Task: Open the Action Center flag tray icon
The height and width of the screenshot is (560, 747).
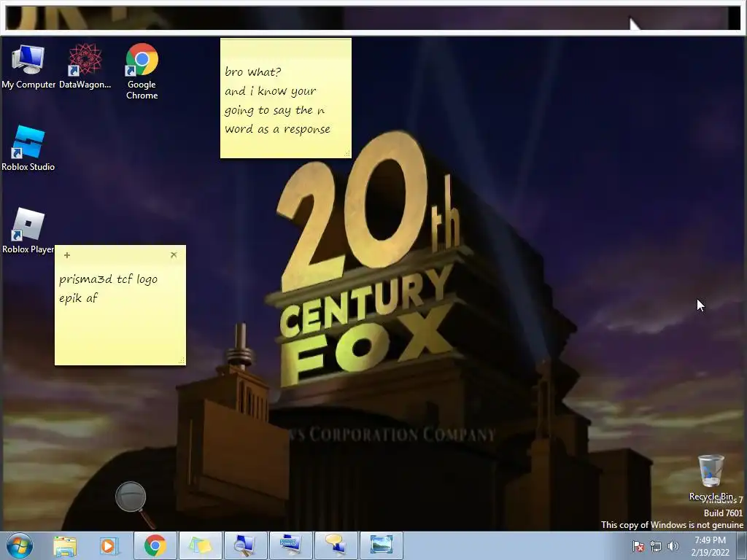Action: point(638,546)
